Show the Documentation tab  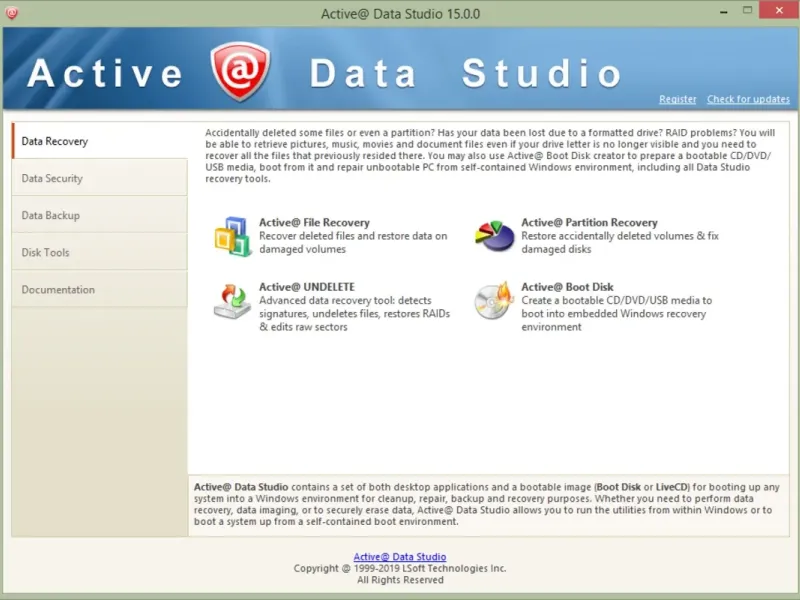100,289
